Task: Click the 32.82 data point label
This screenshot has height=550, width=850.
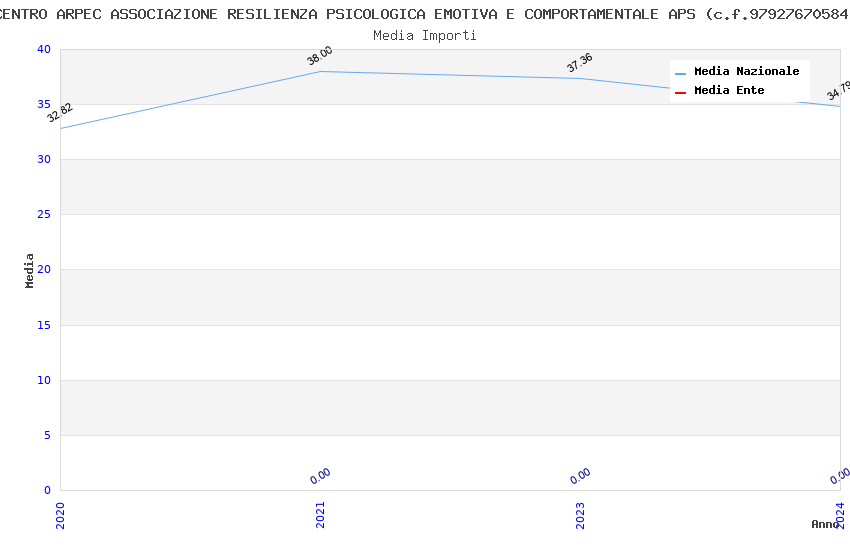Action: click(x=60, y=113)
